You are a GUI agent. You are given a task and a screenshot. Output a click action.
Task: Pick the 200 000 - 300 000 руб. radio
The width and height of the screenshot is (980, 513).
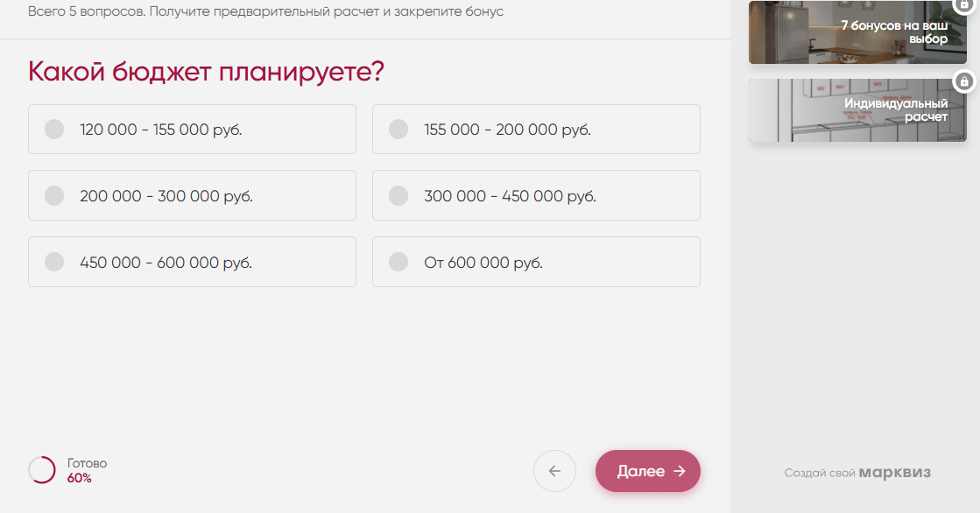click(x=54, y=195)
